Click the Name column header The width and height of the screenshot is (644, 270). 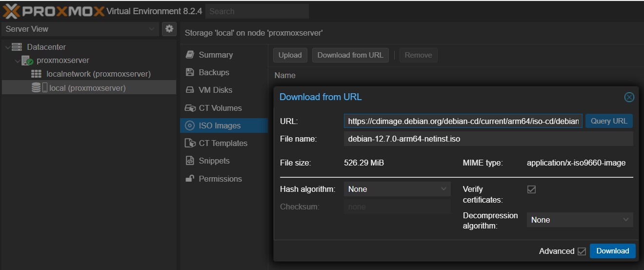[x=285, y=76]
